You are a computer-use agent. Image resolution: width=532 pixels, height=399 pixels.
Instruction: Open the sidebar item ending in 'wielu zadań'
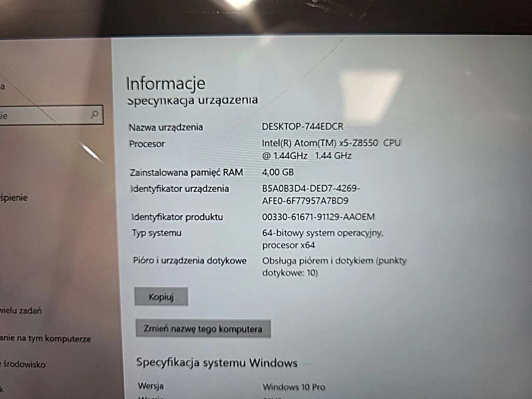click(21, 311)
